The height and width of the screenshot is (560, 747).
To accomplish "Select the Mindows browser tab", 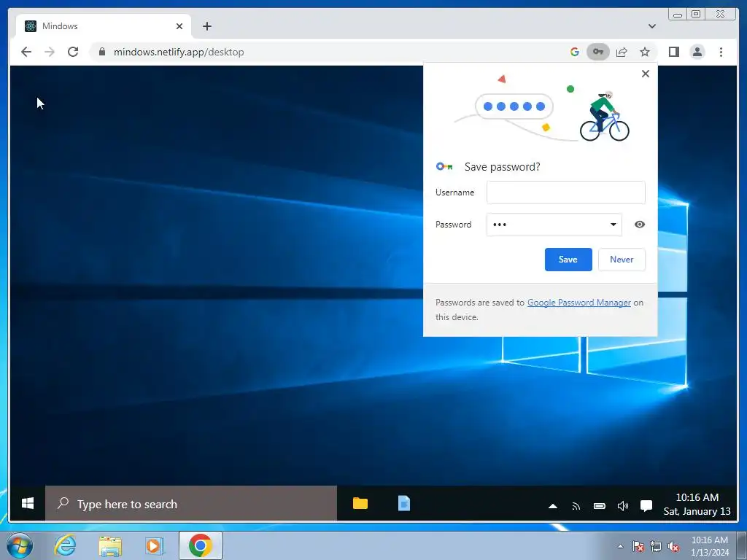I will [104, 26].
